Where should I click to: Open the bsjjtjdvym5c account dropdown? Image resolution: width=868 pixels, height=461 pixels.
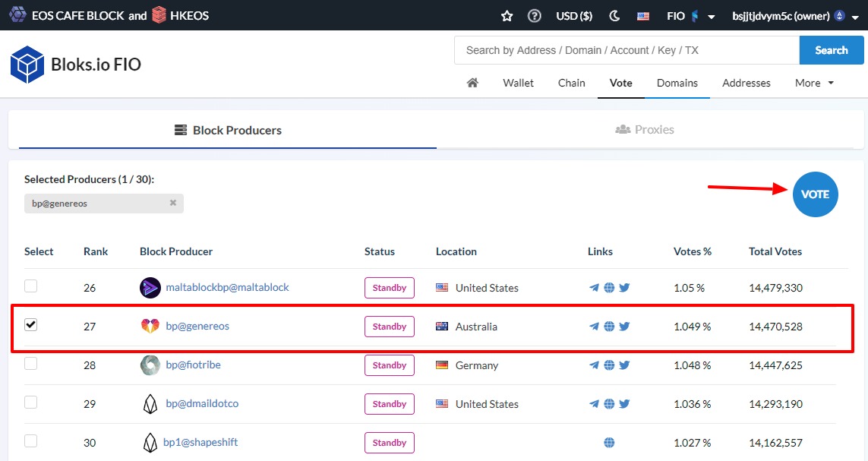[795, 16]
